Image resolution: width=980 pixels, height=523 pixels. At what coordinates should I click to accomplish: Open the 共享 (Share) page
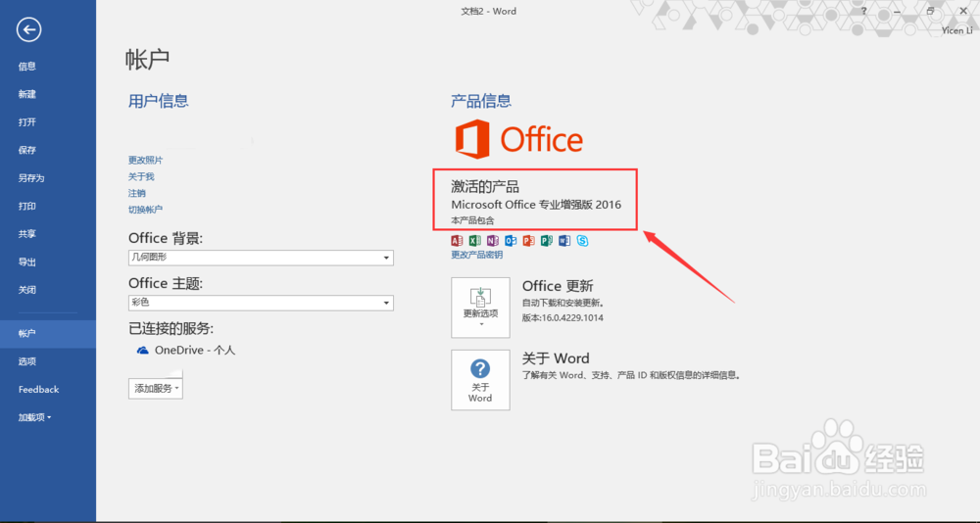27,234
